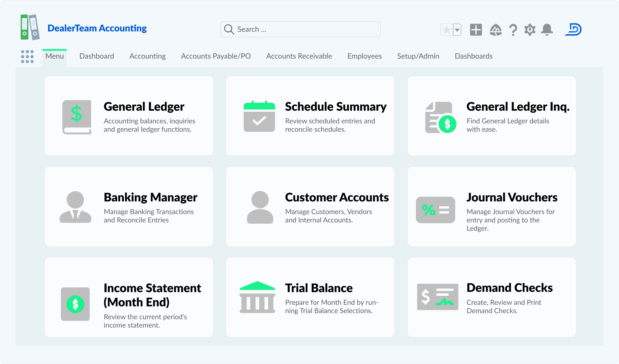
Task: Click the DealerTeam D profile logo
Action: 574,29
